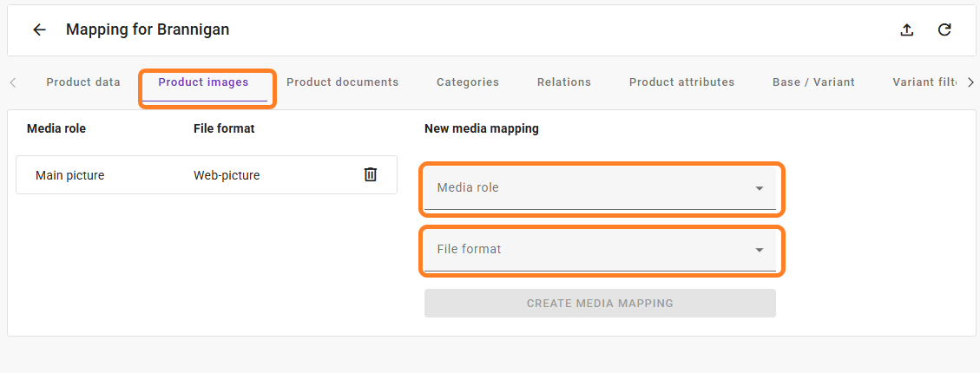Screen dimensions: 980x373
Task: Delete the Main picture mapping via trash icon
Action: [371, 174]
